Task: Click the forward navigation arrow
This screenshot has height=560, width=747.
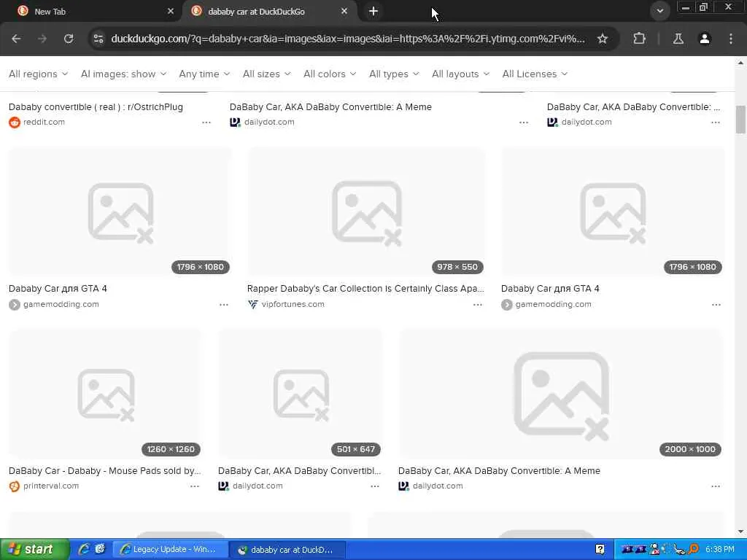Action: pyautogui.click(x=42, y=39)
